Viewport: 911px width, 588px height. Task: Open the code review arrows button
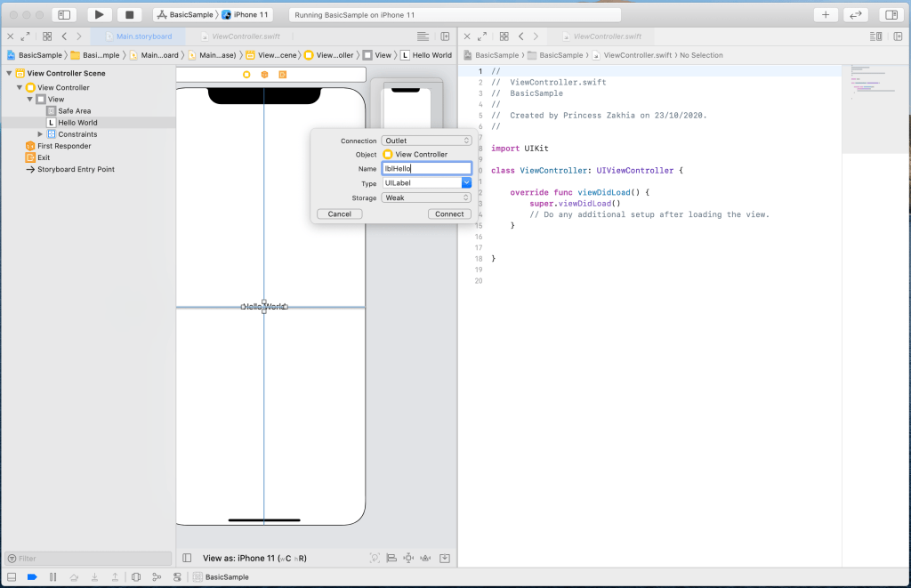pyautogui.click(x=855, y=15)
